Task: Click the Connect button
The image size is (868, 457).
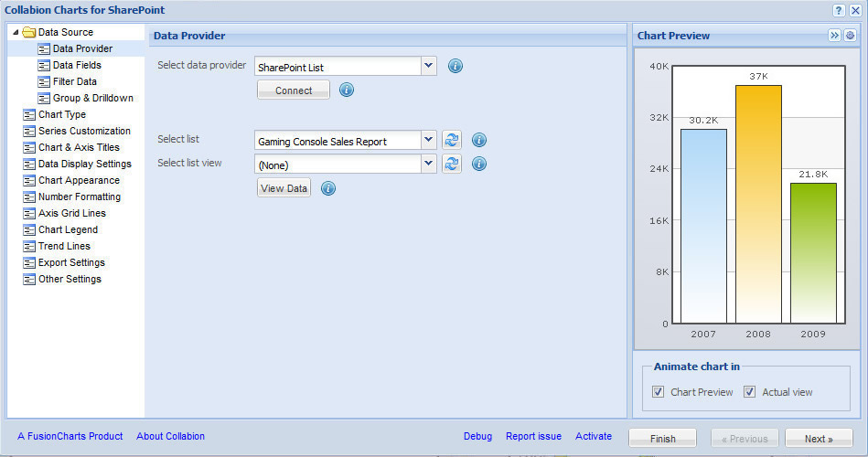Action: [294, 90]
